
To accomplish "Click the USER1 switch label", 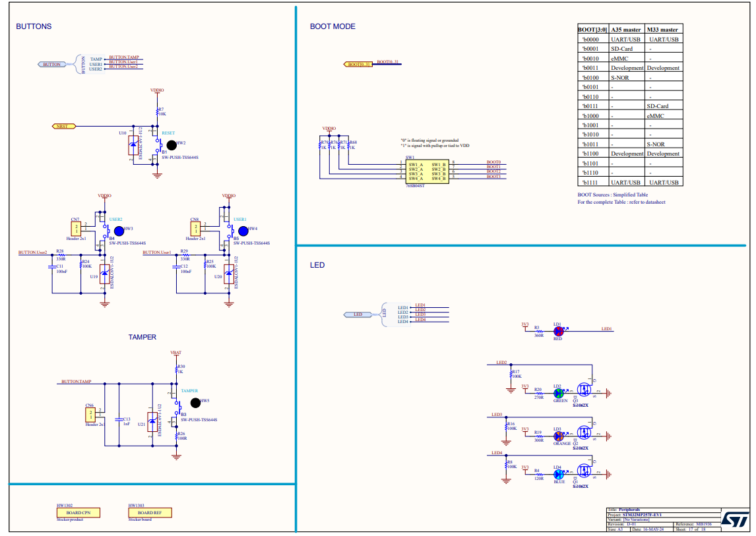I will click(240, 220).
